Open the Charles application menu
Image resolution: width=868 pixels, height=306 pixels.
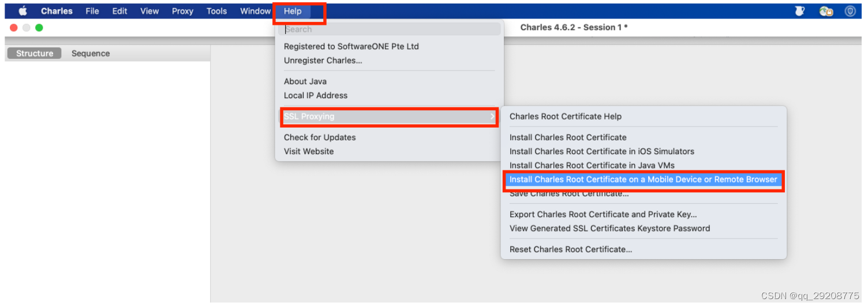(x=57, y=11)
